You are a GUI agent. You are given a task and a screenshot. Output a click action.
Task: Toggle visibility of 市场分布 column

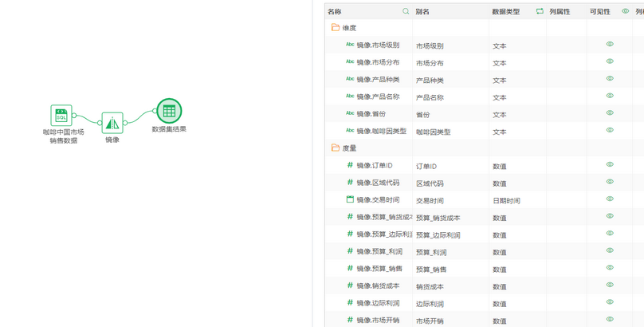coord(610,61)
